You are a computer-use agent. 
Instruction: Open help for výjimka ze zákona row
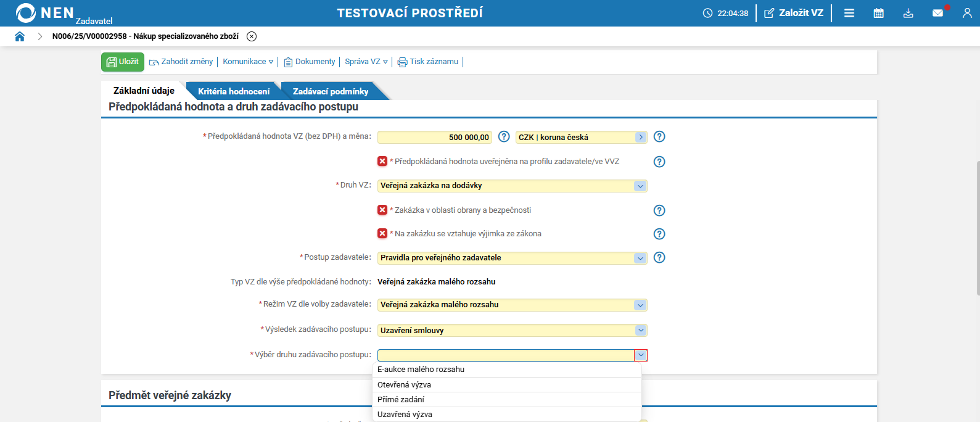click(x=659, y=234)
